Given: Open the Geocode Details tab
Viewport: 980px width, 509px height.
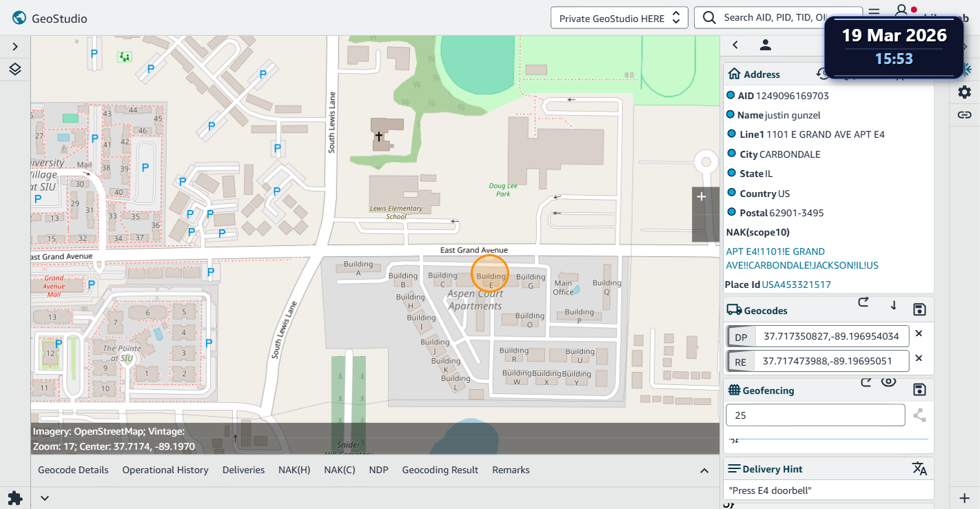Looking at the screenshot, I should coord(73,470).
